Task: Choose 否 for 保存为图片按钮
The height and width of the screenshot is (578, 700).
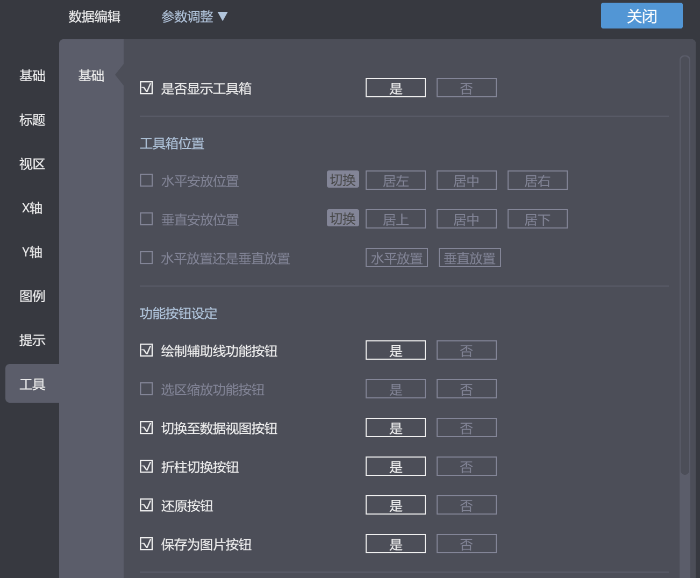Action: tap(467, 544)
